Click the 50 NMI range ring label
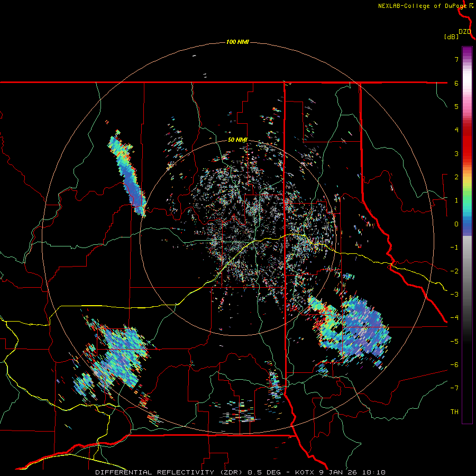Screen dimensions: 476x476 tap(237, 140)
